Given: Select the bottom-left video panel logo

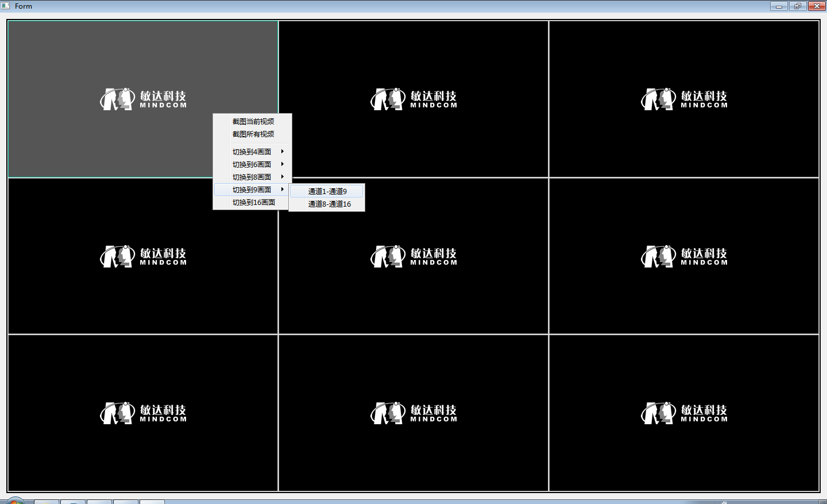Looking at the screenshot, I should [143, 413].
